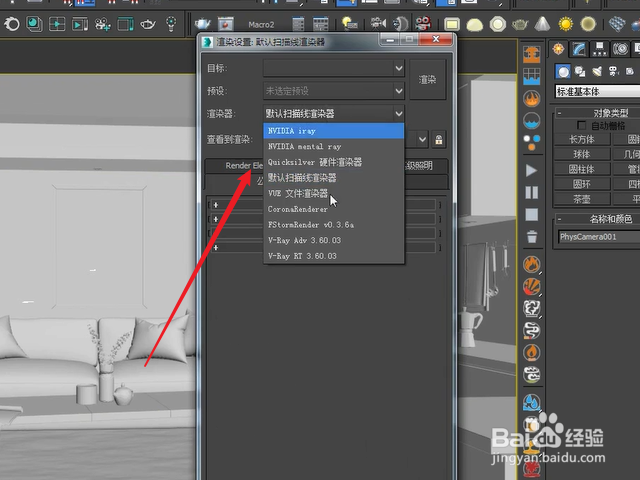Choose NVIDIA mental ray renderer
Viewport: 640px width, 480px height.
pyautogui.click(x=333, y=147)
